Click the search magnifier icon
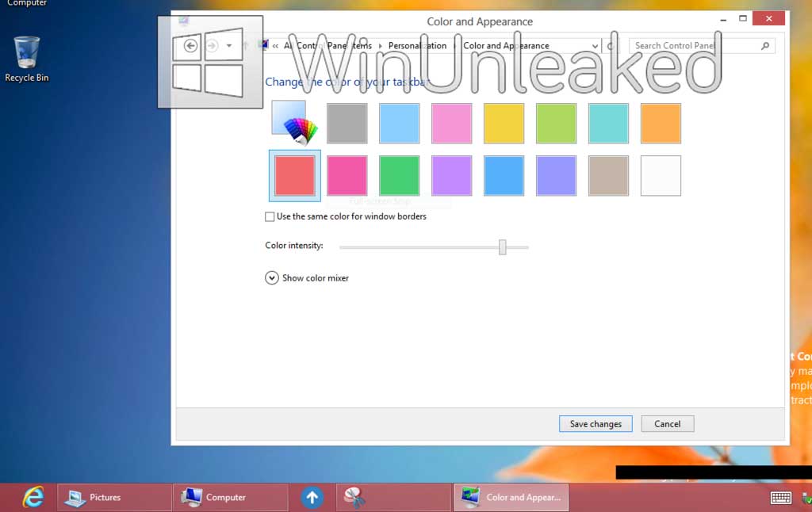Image resolution: width=812 pixels, height=512 pixels. click(x=765, y=46)
